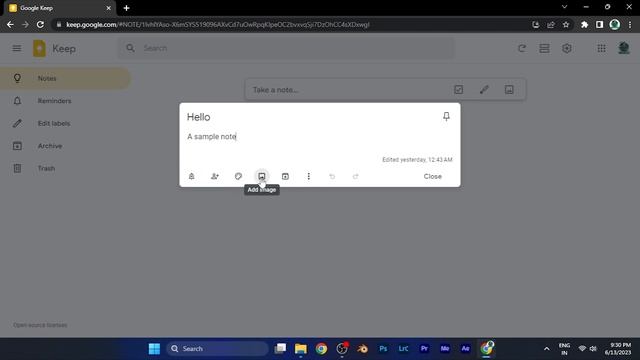Archive the Hello note using archive icon

point(285,176)
